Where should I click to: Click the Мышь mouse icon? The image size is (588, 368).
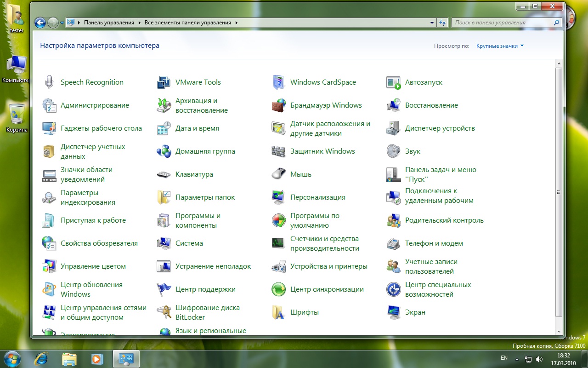pyautogui.click(x=279, y=174)
